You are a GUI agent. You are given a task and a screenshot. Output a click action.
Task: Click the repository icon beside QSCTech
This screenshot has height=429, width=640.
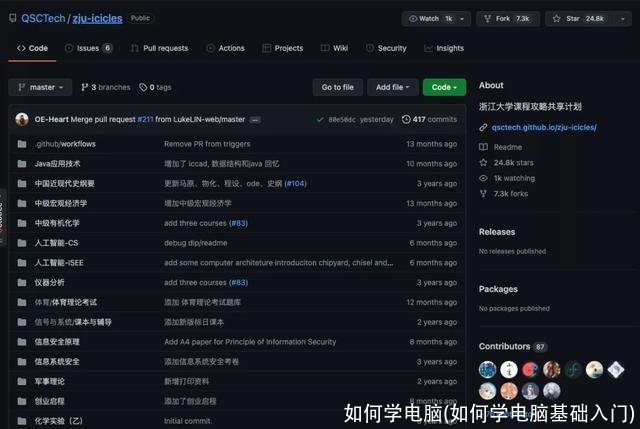pos(12,18)
